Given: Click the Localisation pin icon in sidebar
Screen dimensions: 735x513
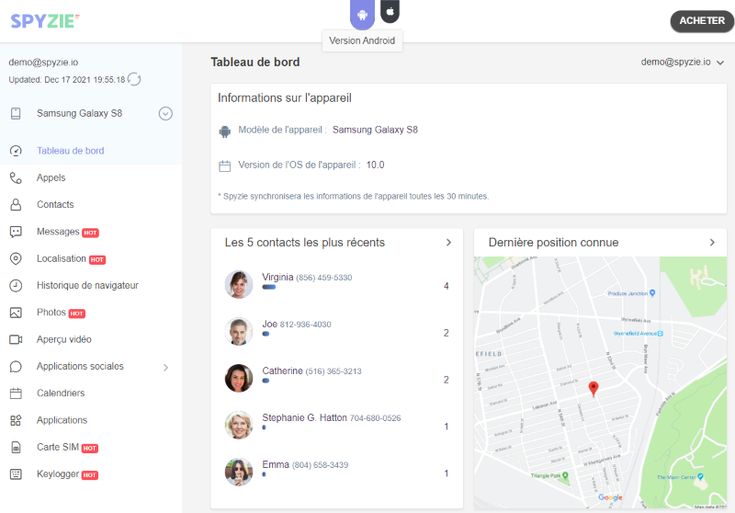Looking at the screenshot, I should 16,259.
